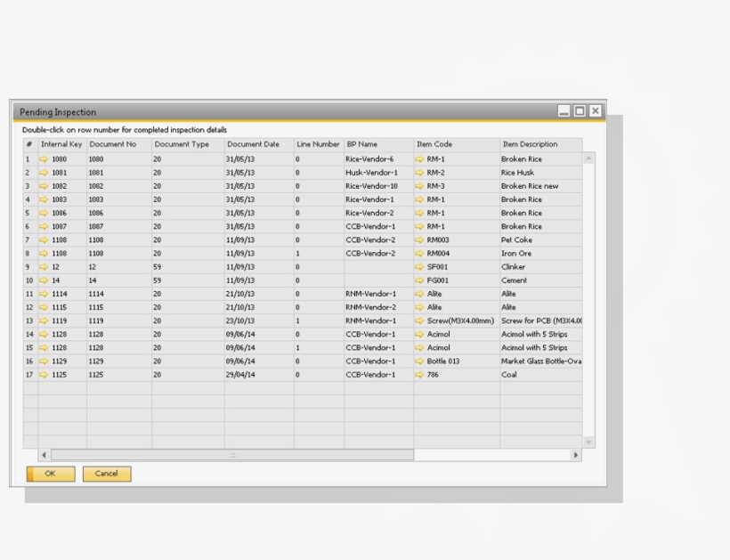Click the vertical scrollbar down arrow
Screen dimensions: 730x560
tap(588, 442)
